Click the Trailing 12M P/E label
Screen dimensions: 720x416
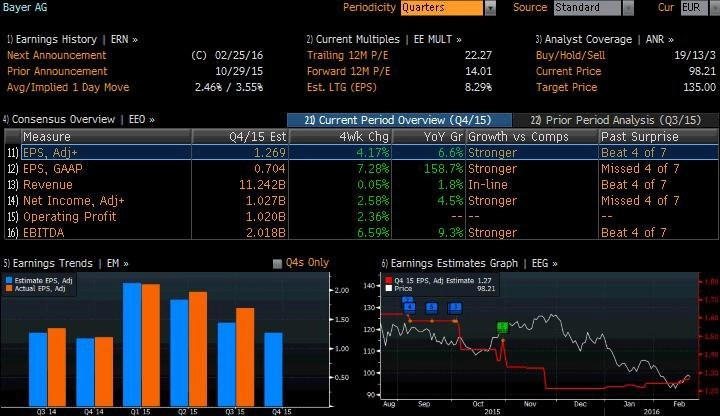[x=348, y=56]
